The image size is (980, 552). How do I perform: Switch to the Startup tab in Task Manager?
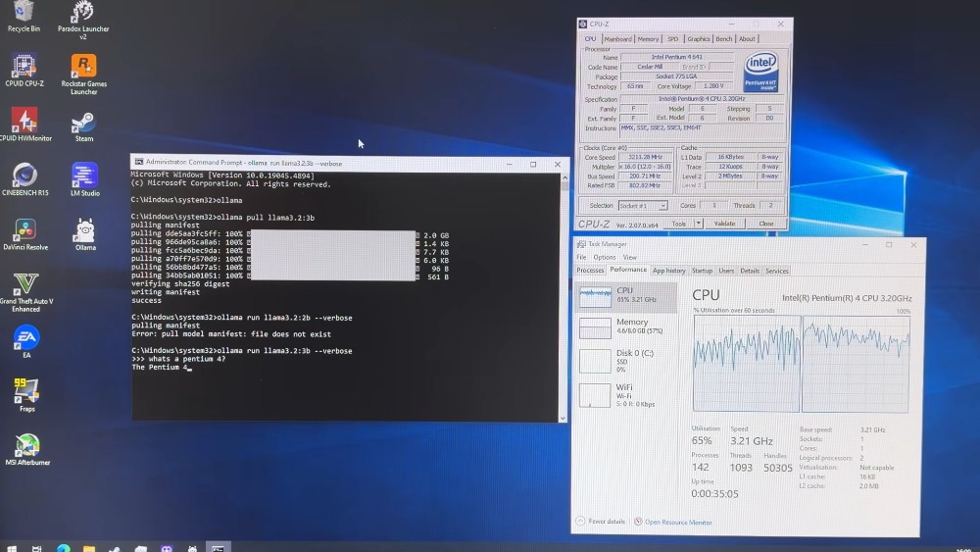pyautogui.click(x=702, y=271)
